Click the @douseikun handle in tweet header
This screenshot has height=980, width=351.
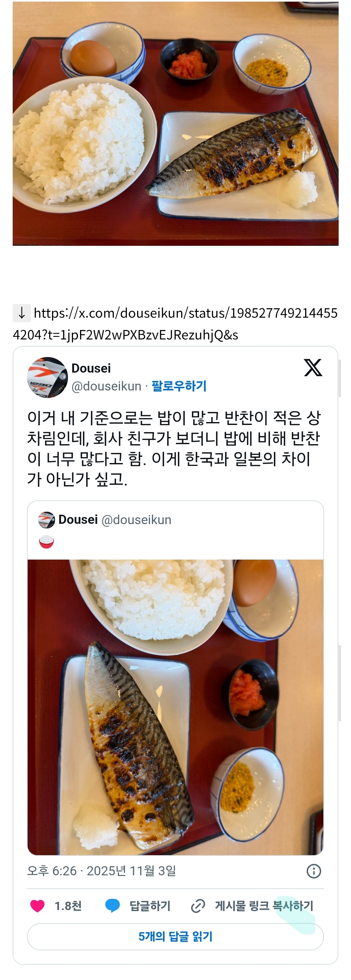(x=107, y=386)
